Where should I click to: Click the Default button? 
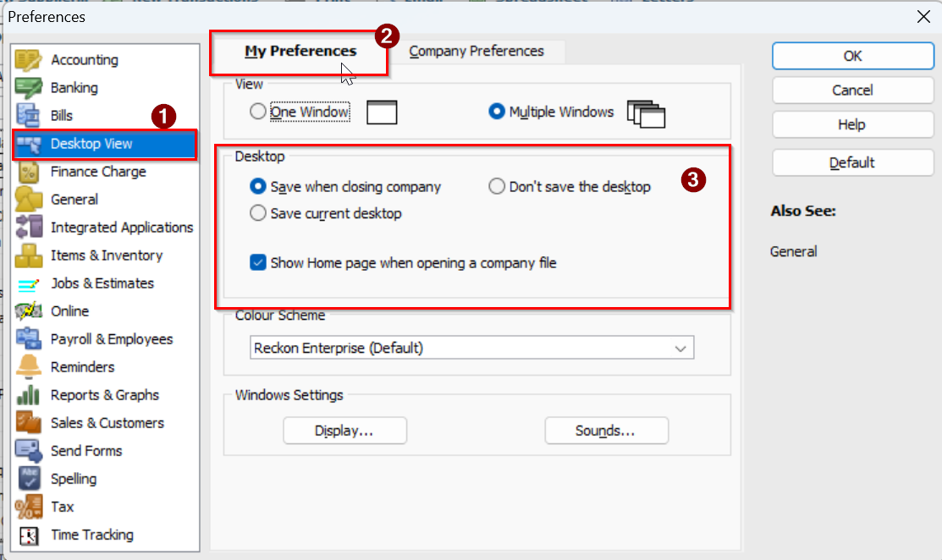852,162
